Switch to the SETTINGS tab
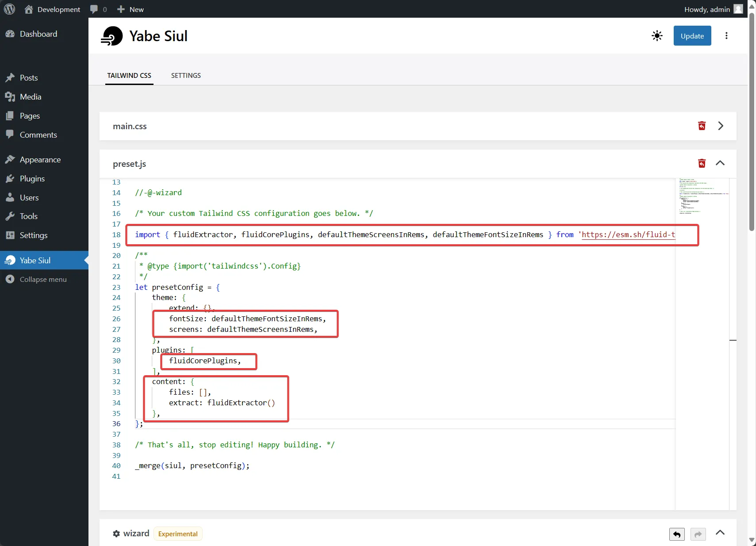The width and height of the screenshot is (756, 546). [x=186, y=76]
